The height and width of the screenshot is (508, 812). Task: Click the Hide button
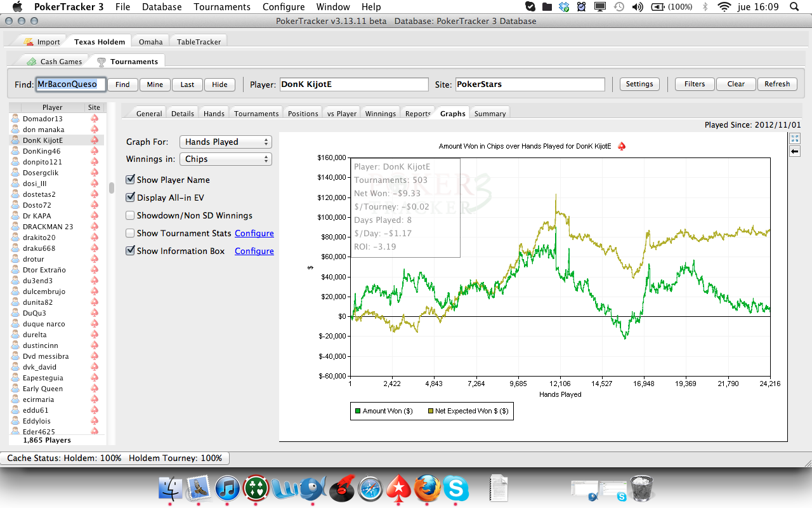219,84
